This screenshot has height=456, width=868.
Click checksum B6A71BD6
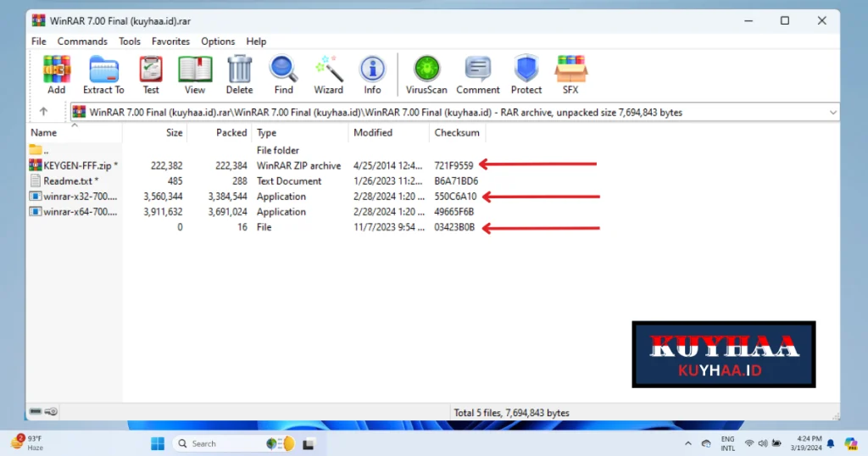coord(456,181)
